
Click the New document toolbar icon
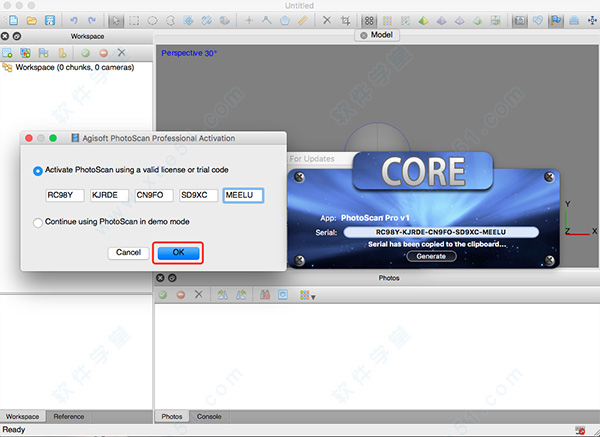tap(13, 20)
